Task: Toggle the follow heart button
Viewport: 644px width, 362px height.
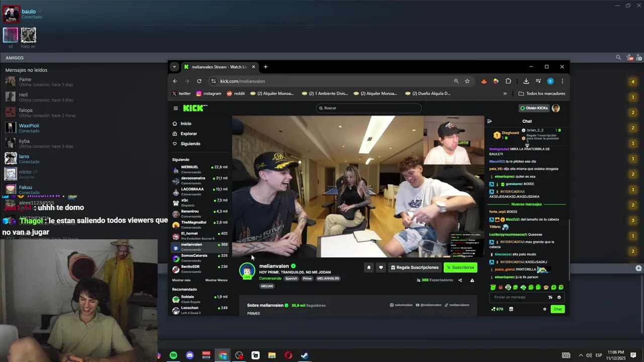Action: tap(381, 267)
